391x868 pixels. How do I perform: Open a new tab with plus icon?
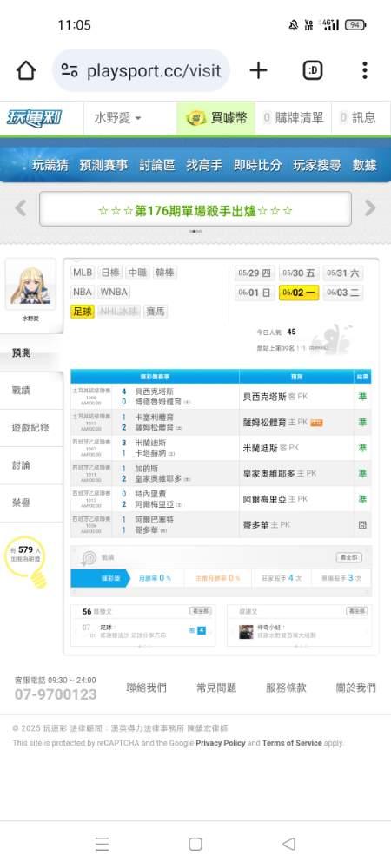258,70
